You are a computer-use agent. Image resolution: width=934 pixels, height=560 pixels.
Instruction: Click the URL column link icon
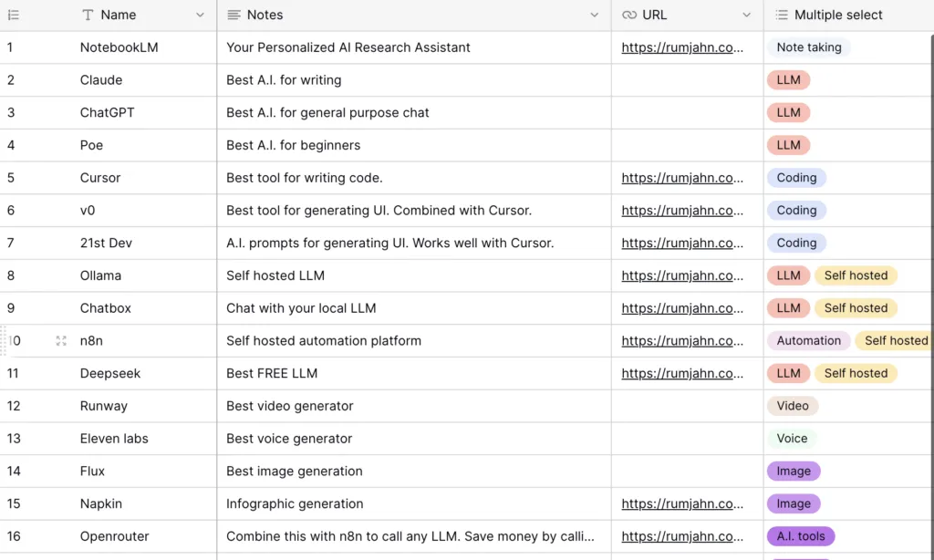pos(629,16)
